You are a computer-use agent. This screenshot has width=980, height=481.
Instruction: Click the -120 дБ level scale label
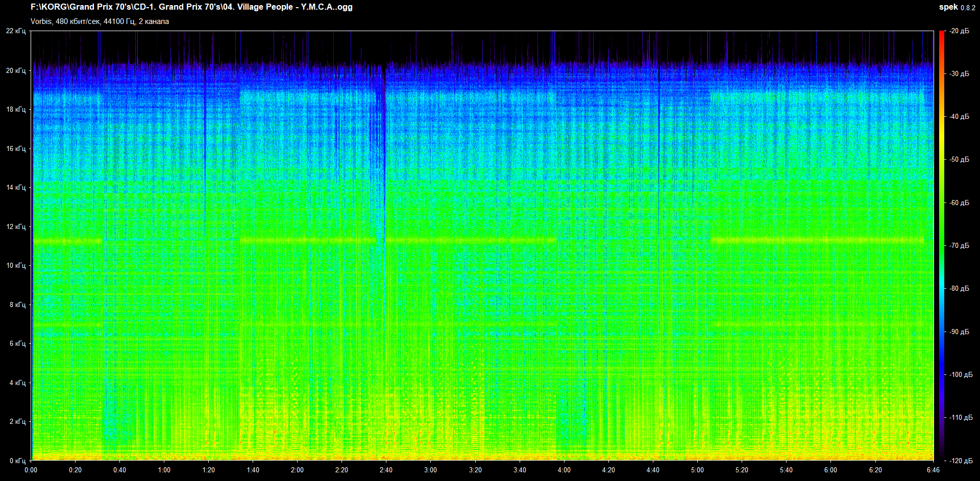(959, 461)
